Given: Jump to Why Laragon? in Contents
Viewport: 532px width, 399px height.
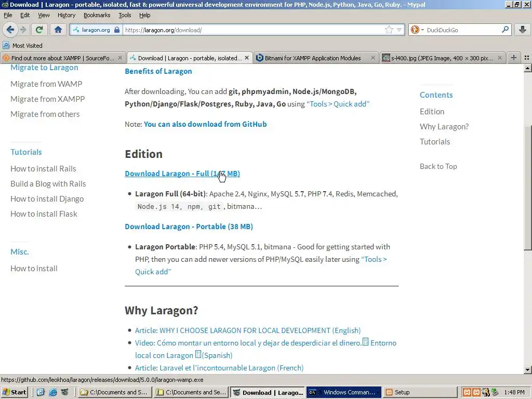Looking at the screenshot, I should [444, 127].
